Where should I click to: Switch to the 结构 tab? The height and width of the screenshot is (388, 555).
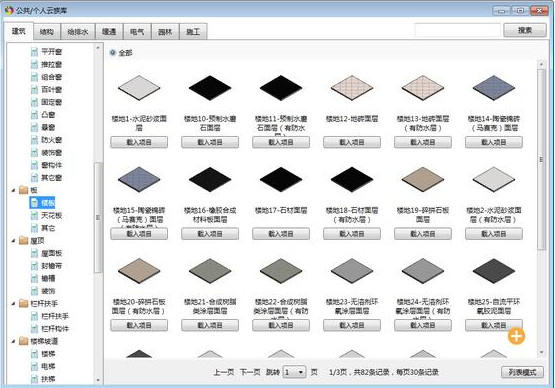click(x=47, y=32)
